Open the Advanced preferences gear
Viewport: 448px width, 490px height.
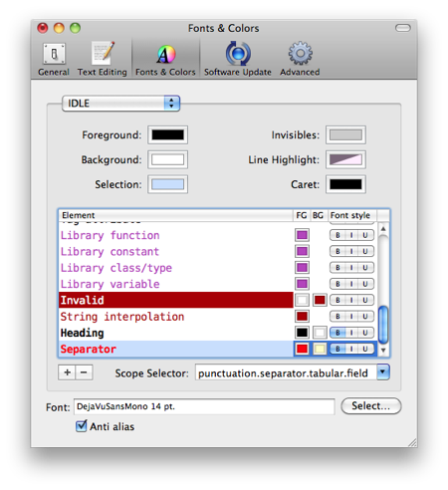point(300,59)
